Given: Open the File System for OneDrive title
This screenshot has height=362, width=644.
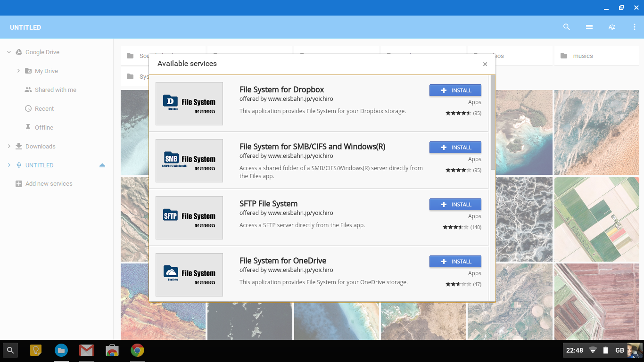Looking at the screenshot, I should [283, 261].
